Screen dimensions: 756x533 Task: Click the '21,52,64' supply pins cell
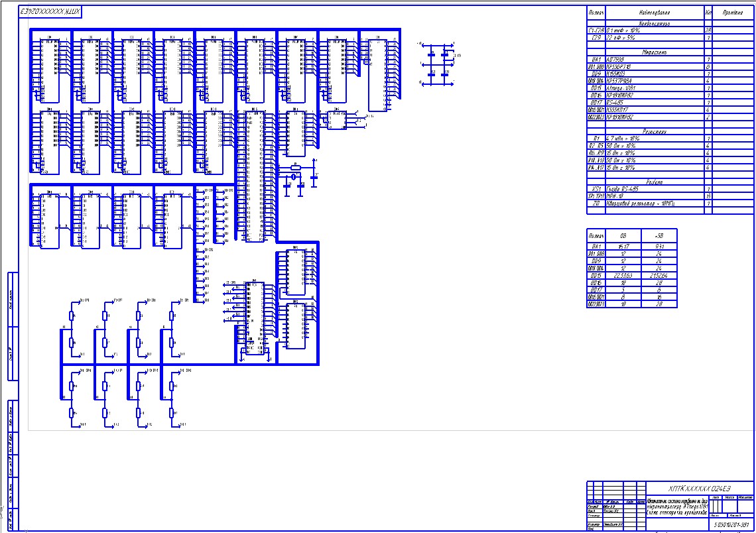[659, 275]
